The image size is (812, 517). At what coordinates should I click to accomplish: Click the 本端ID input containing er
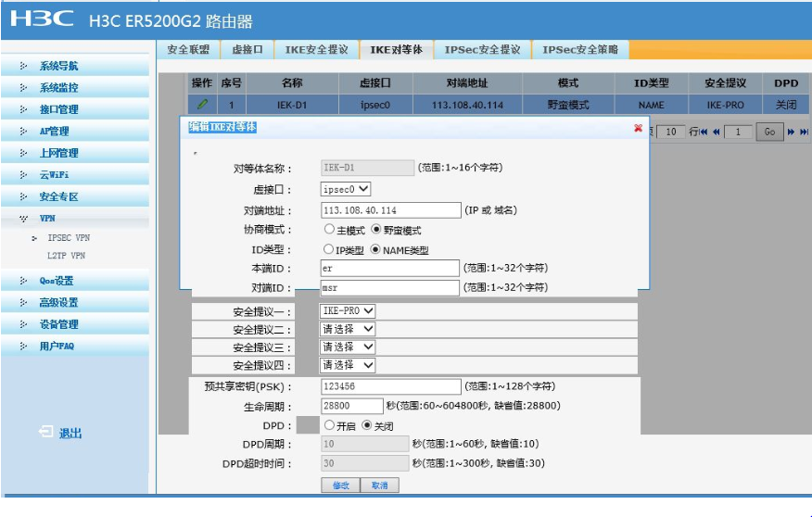[390, 268]
